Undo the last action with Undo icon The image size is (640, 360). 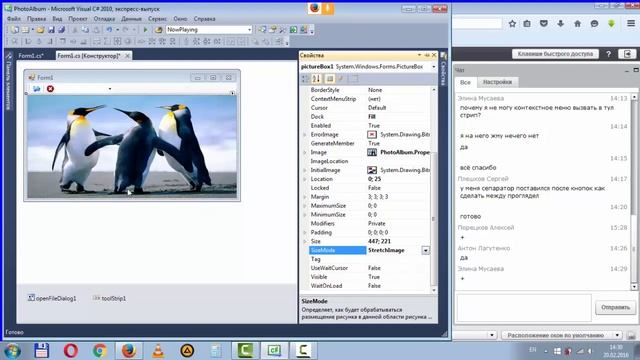[109, 30]
